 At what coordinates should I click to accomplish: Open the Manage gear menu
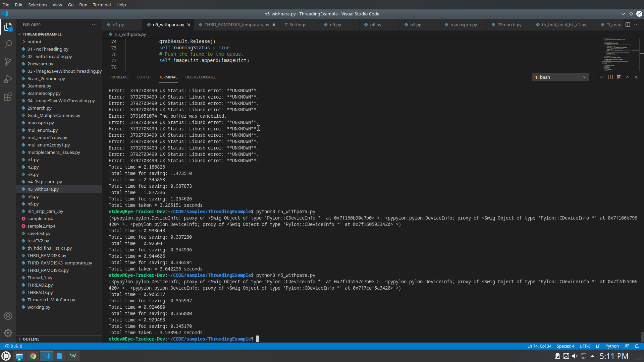[8, 333]
